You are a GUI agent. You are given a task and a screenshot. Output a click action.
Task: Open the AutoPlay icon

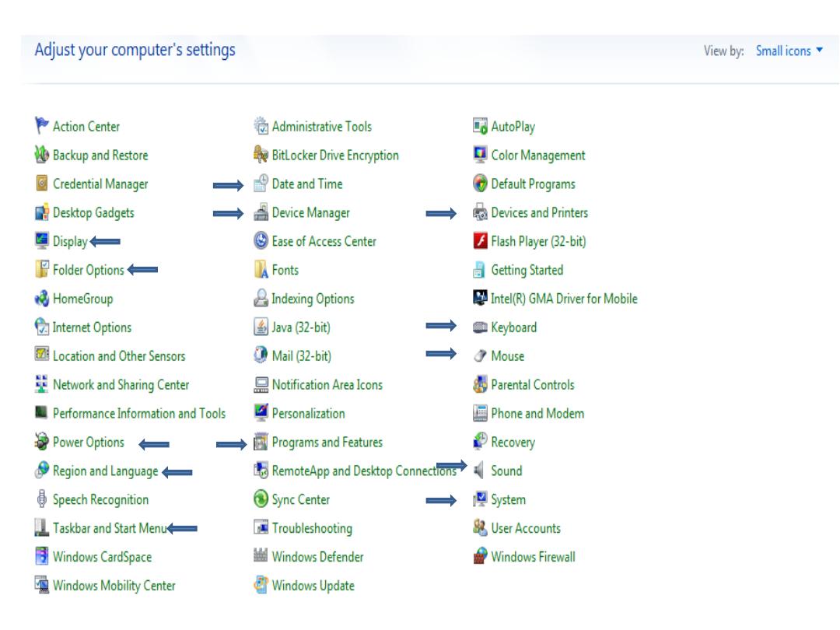(x=480, y=126)
